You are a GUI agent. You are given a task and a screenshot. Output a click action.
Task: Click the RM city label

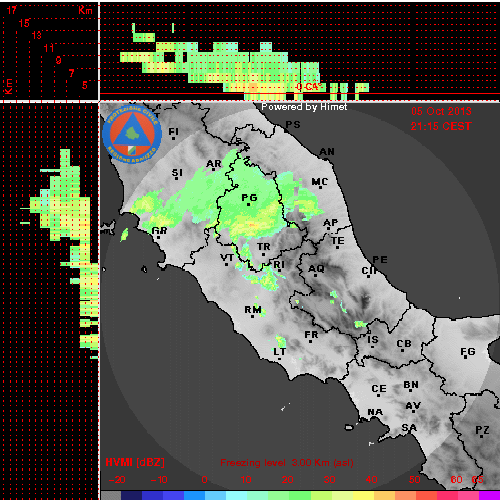click(253, 309)
